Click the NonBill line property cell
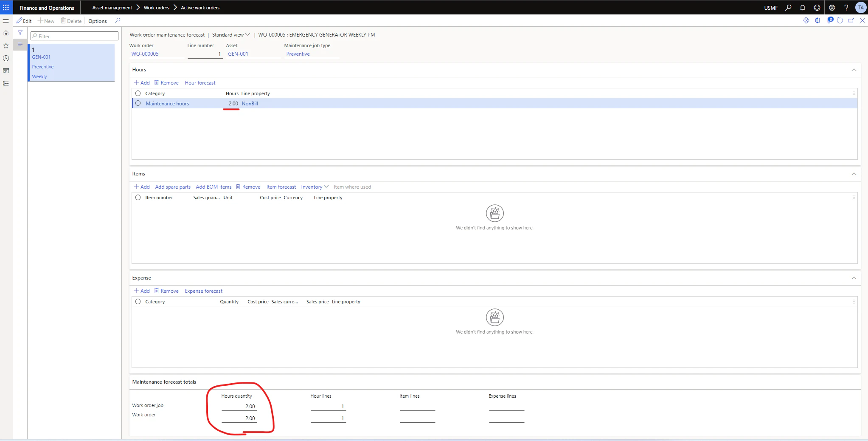 (x=250, y=104)
